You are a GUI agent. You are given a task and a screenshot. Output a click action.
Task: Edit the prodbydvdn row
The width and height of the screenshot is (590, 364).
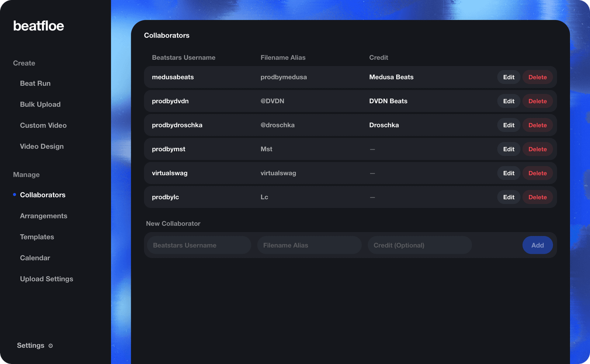pyautogui.click(x=509, y=101)
